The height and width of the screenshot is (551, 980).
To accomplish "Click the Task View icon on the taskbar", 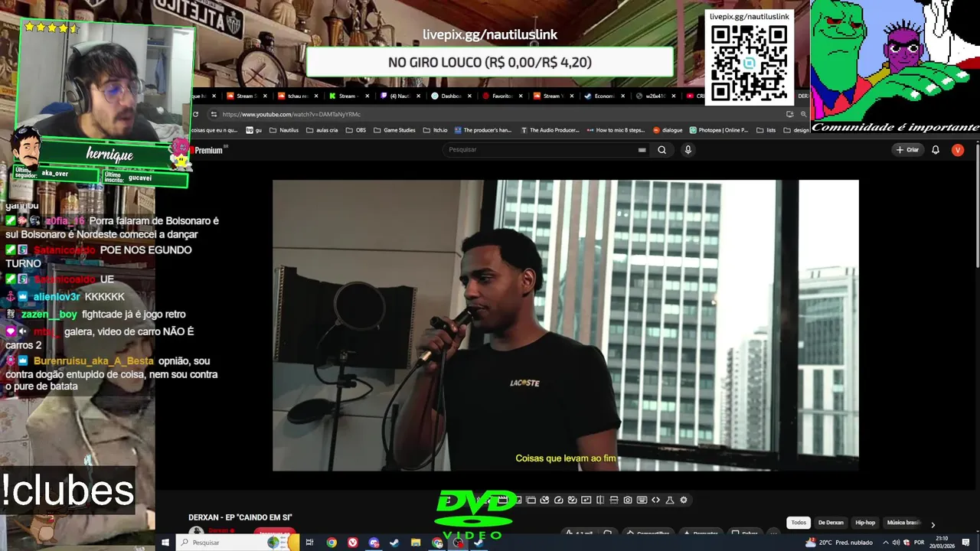I will click(x=310, y=543).
